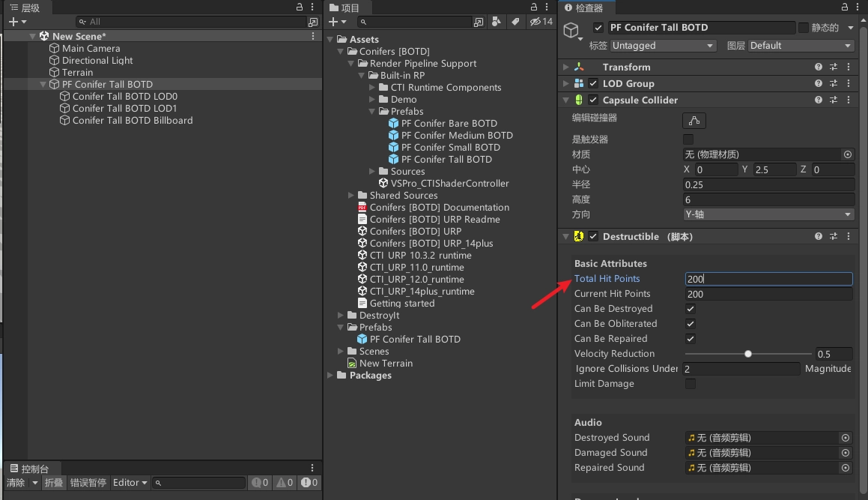Viewport: 868px width, 500px height.
Task: Collapse the Capsule Collider component
Action: pyautogui.click(x=565, y=100)
